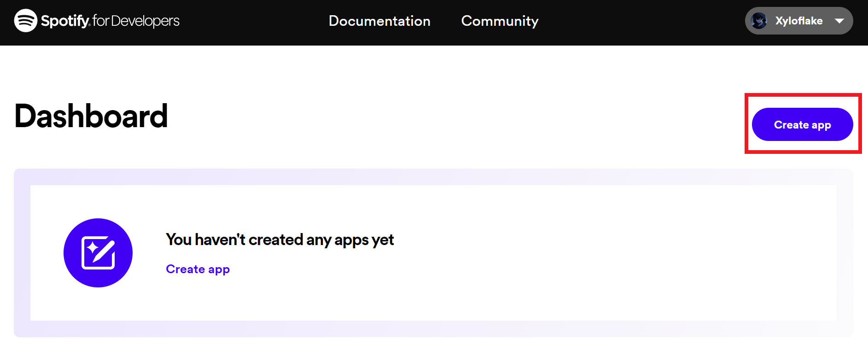Screen dimensions: 868x351
Task: Select the Dashboard heading text
Action: click(91, 116)
